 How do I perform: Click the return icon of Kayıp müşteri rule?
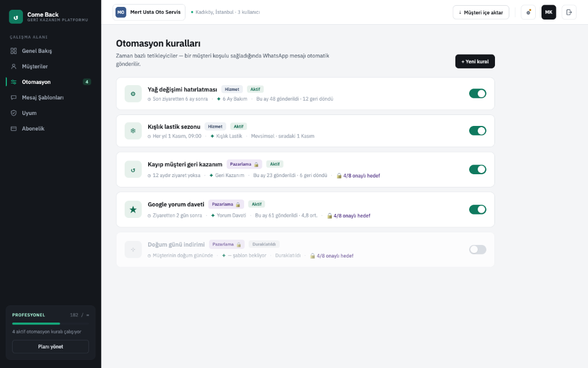coord(133,170)
